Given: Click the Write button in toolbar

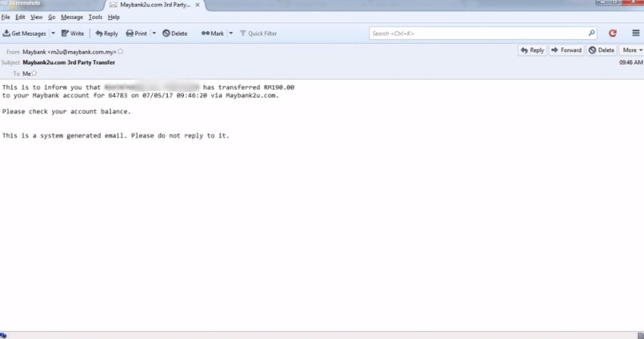Looking at the screenshot, I should [73, 34].
